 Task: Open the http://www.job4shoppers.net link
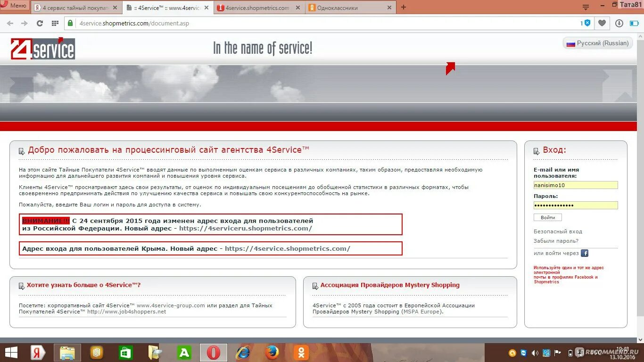(127, 312)
